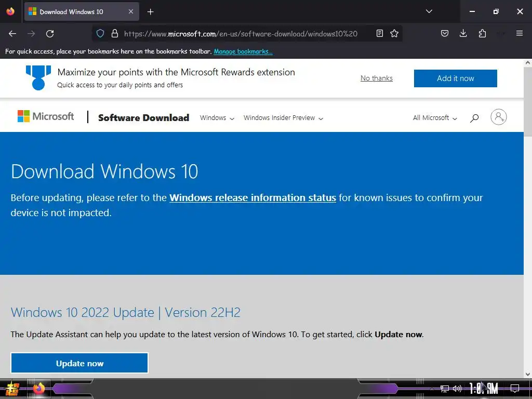Click the Firefox icon on the taskbar
Viewport: 532px width, 399px height.
(38, 389)
